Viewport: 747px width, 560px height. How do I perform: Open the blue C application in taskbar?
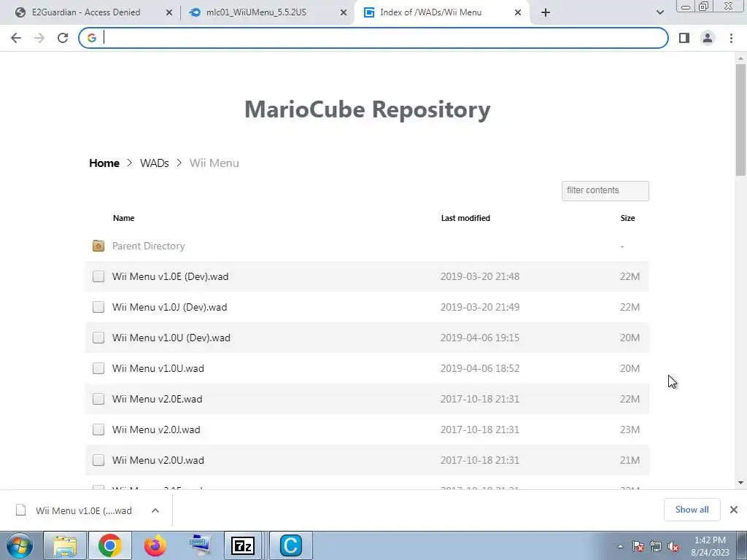click(290, 545)
